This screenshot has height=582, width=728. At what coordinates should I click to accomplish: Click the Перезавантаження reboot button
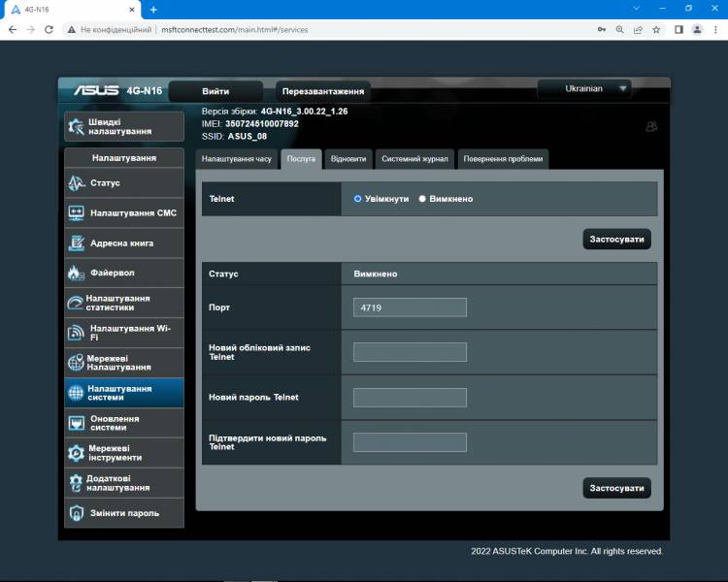(x=323, y=91)
